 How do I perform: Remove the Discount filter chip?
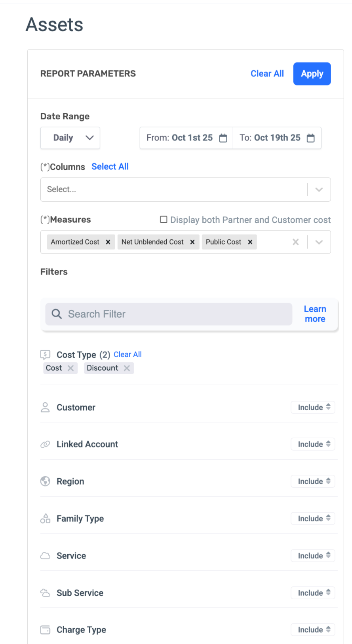(127, 368)
